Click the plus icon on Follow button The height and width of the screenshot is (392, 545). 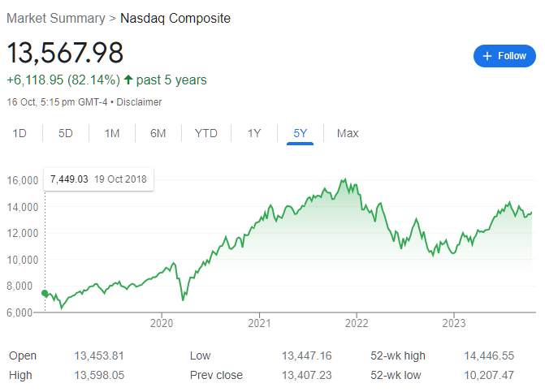[x=487, y=56]
